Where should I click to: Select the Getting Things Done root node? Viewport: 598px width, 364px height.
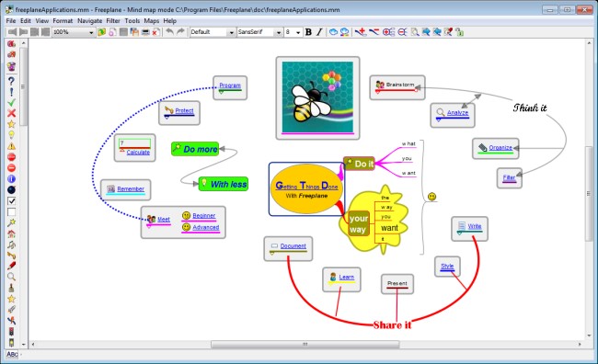[306, 189]
